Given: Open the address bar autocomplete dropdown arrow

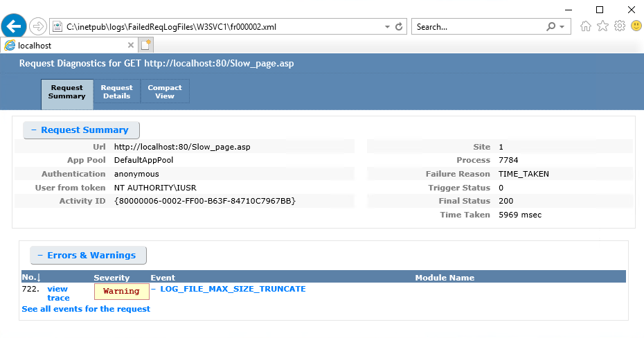Looking at the screenshot, I should pyautogui.click(x=387, y=27).
